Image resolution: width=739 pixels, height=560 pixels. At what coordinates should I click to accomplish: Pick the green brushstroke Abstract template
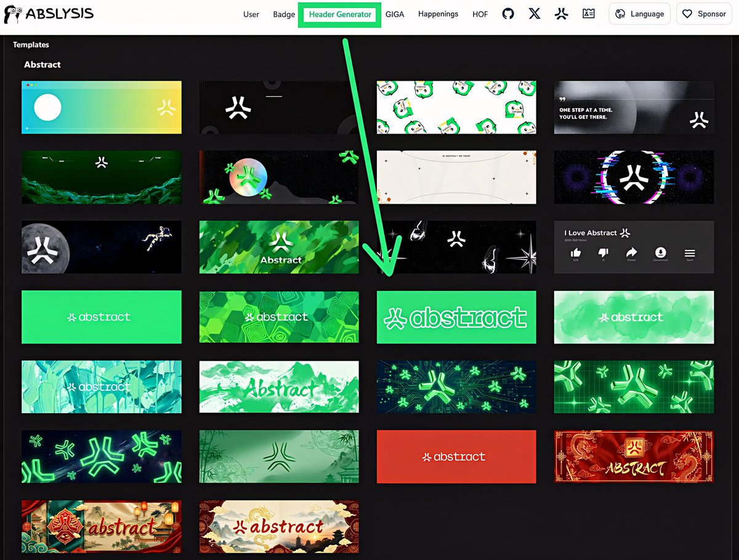[x=279, y=247]
